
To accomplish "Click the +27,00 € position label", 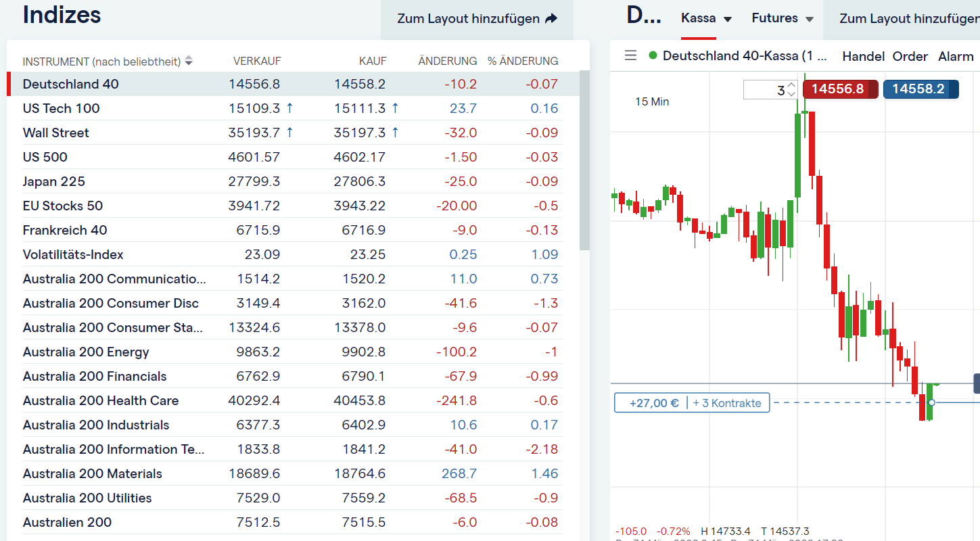I will pyautogui.click(x=653, y=403).
